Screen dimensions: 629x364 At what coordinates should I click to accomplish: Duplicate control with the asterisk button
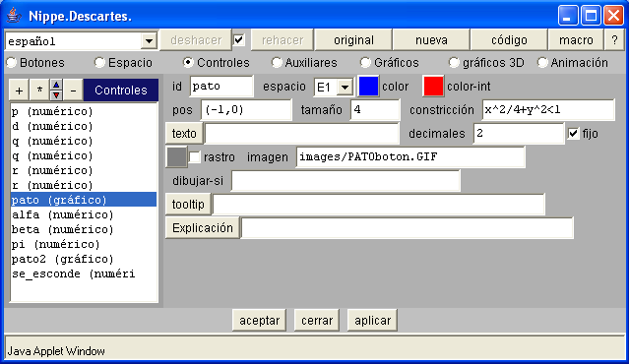[39, 91]
